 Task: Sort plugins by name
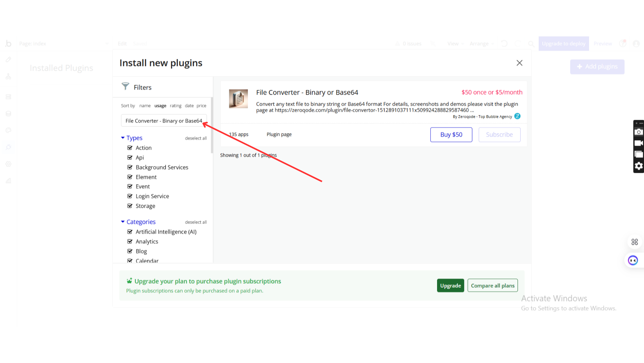tap(145, 106)
